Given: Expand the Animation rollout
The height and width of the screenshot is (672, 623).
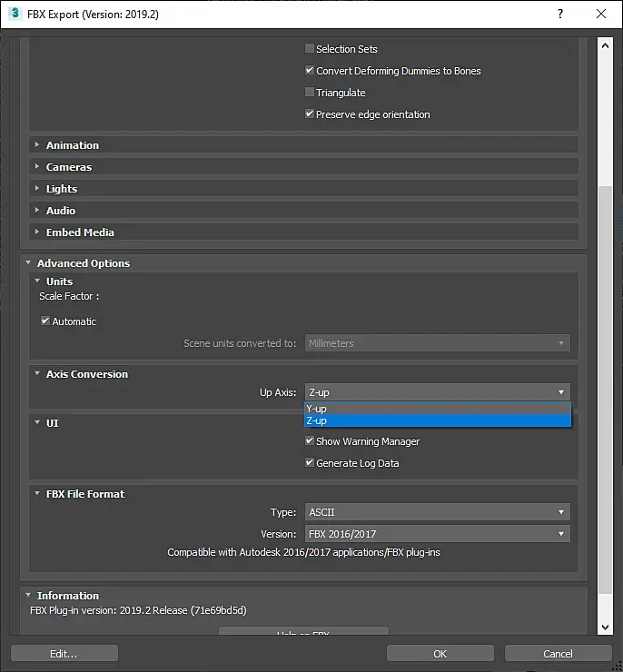Looking at the screenshot, I should pos(73,145).
